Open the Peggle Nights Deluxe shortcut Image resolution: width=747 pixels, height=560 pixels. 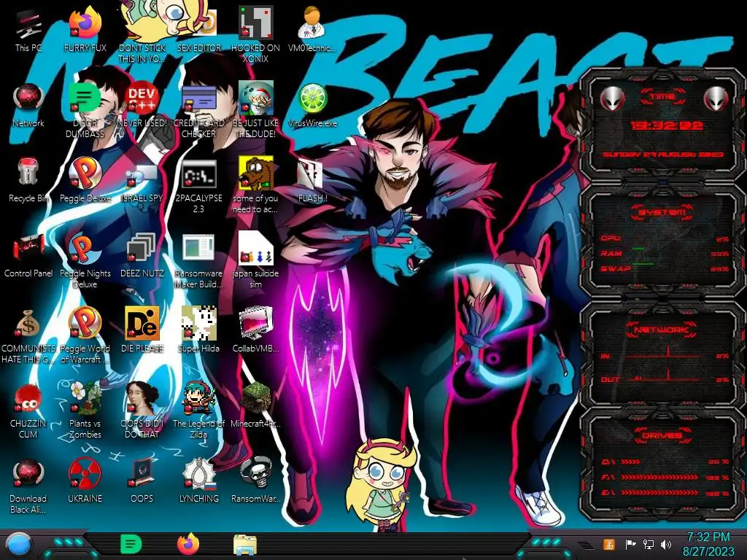point(85,260)
